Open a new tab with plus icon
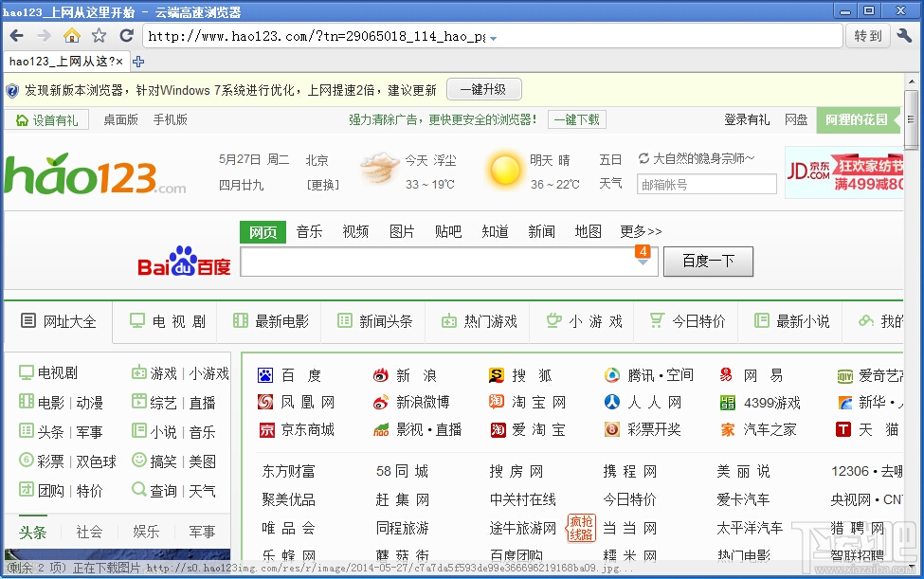This screenshot has height=579, width=924. 138,62
